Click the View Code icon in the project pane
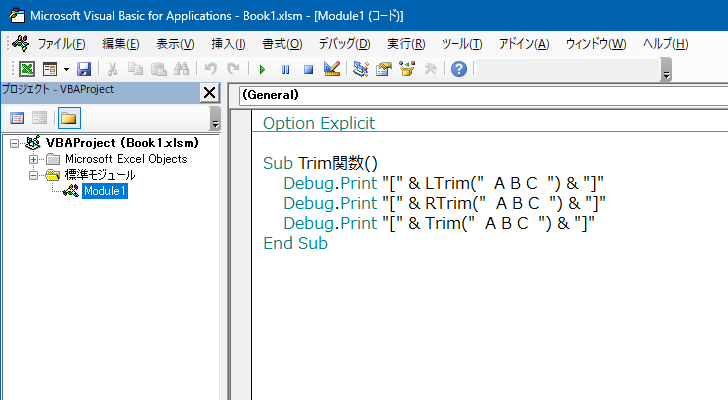 click(x=17, y=118)
